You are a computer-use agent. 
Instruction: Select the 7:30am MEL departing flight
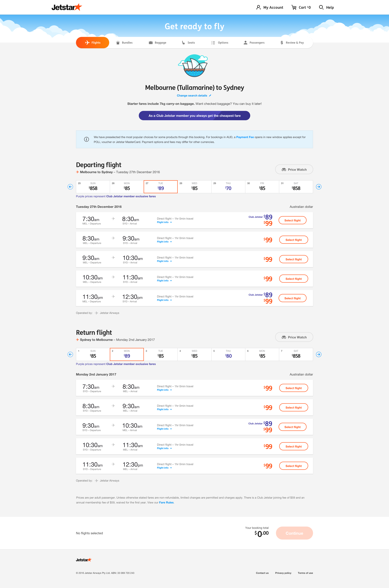pos(292,220)
